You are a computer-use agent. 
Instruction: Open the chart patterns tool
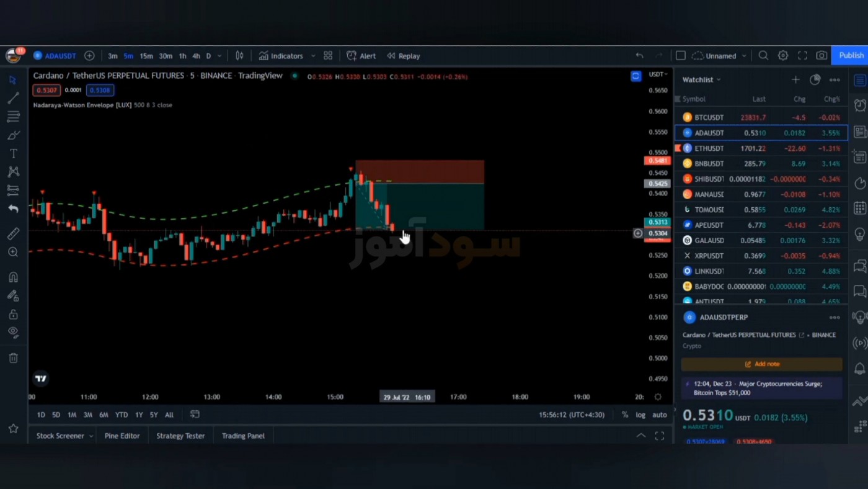13,172
